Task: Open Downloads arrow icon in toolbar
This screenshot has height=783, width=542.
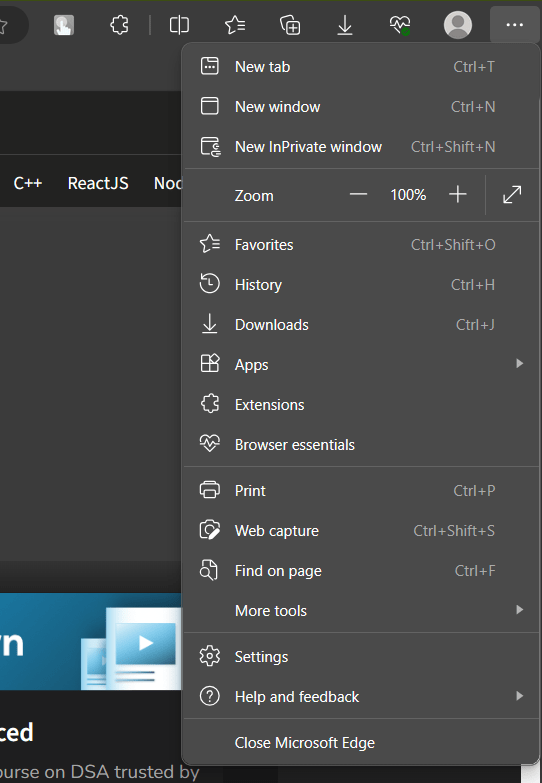Action: (x=345, y=25)
